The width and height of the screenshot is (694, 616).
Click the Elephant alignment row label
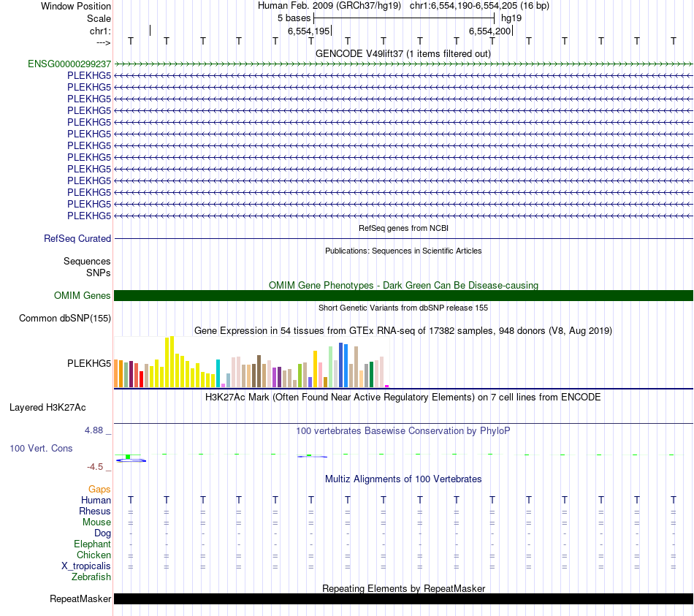pos(92,544)
